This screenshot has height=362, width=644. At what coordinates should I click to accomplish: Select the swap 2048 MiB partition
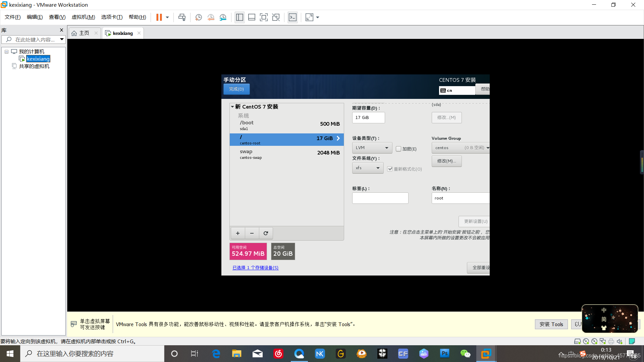(287, 154)
